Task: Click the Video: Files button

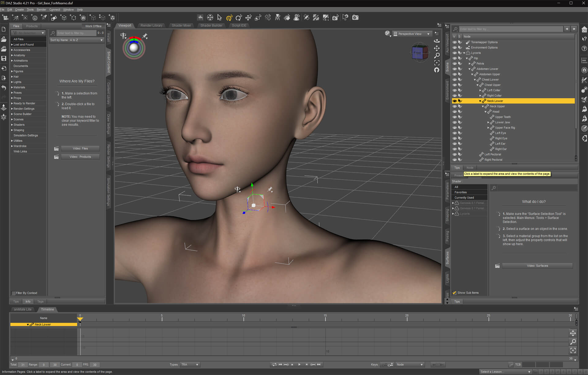Action: click(x=80, y=149)
